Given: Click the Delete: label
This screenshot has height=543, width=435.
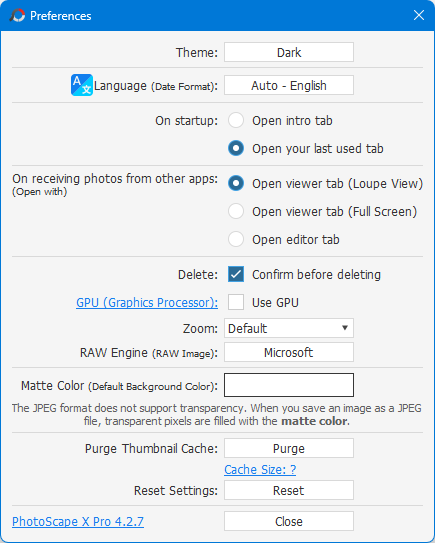Looking at the screenshot, I should click(198, 275).
